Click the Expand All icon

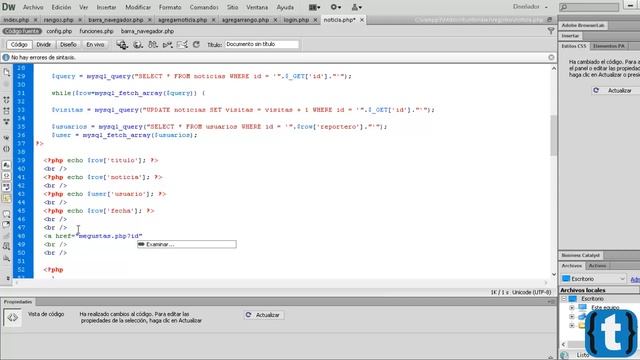pos(7,122)
